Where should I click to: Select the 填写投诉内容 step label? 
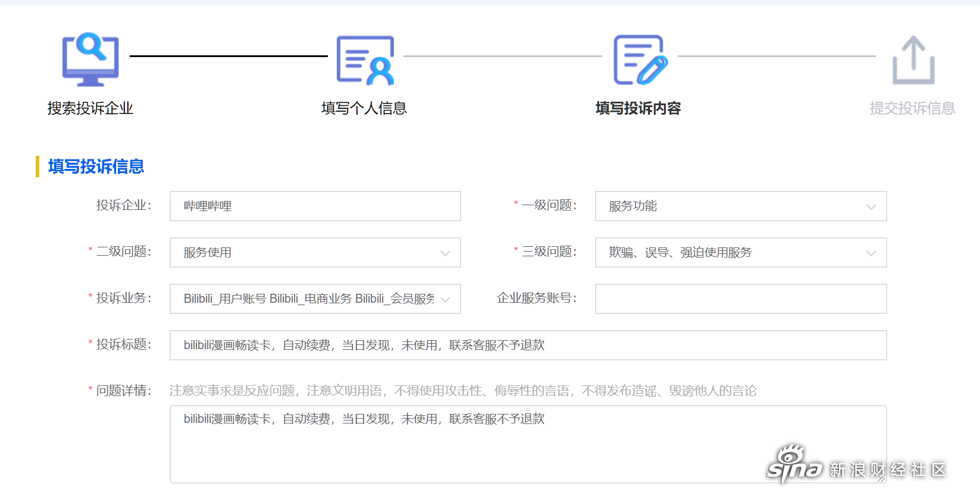(638, 108)
